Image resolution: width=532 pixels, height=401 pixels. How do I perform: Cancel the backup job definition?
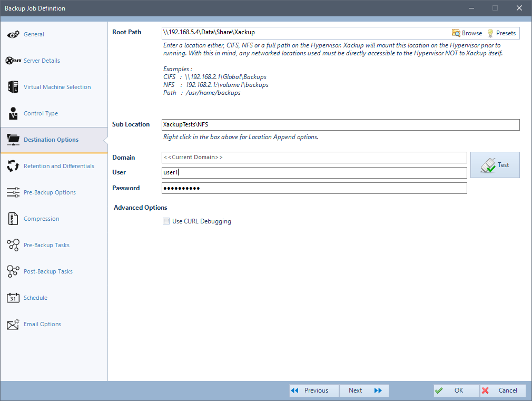503,390
